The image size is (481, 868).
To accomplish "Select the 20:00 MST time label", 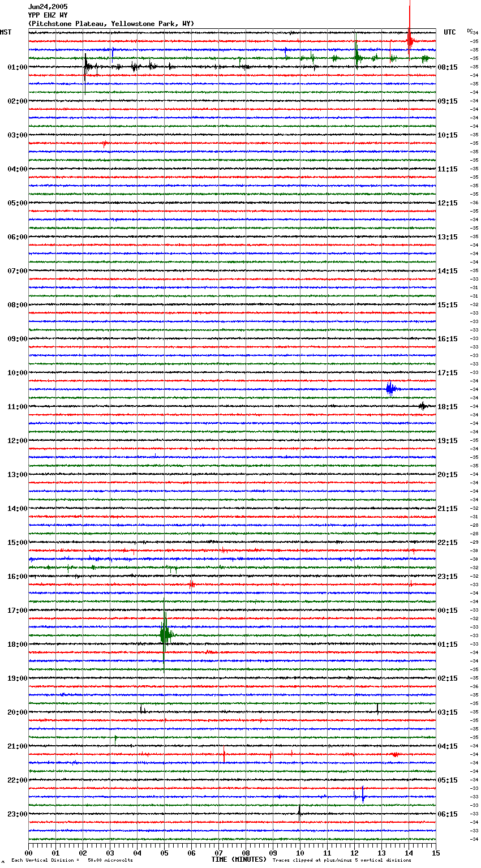I will [18, 712].
